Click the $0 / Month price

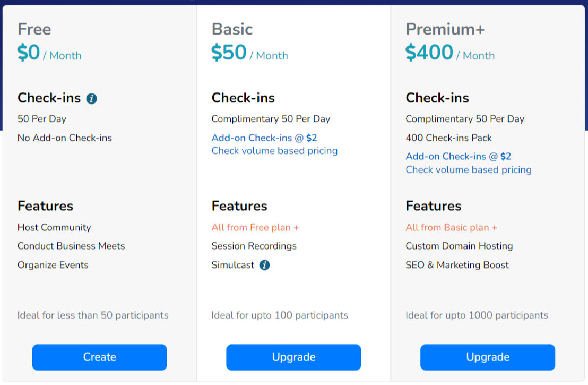pos(49,52)
